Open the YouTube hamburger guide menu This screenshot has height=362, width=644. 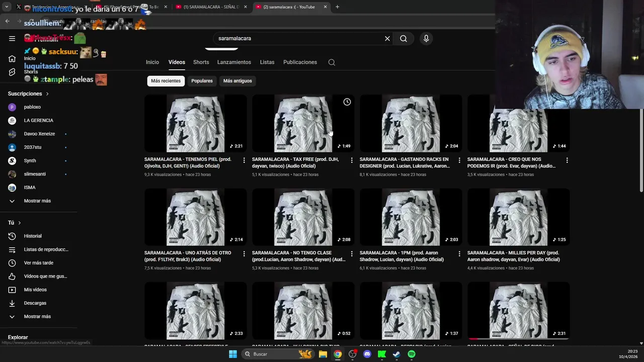click(12, 38)
